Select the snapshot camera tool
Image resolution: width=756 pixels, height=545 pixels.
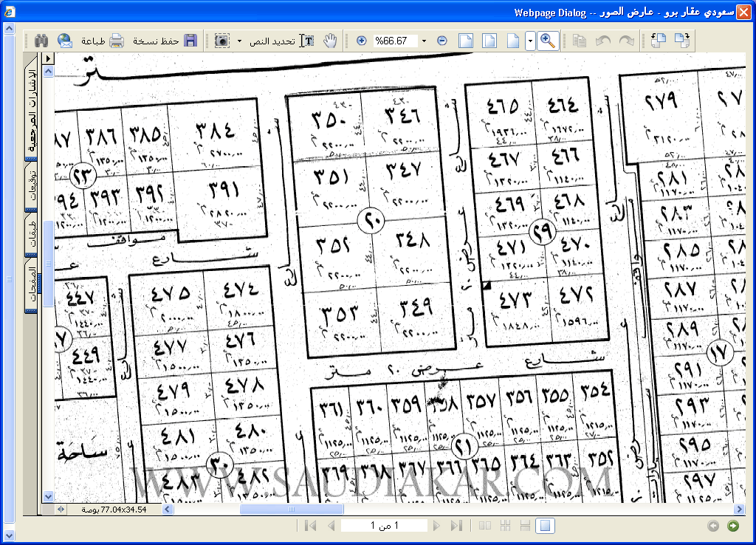tap(221, 41)
